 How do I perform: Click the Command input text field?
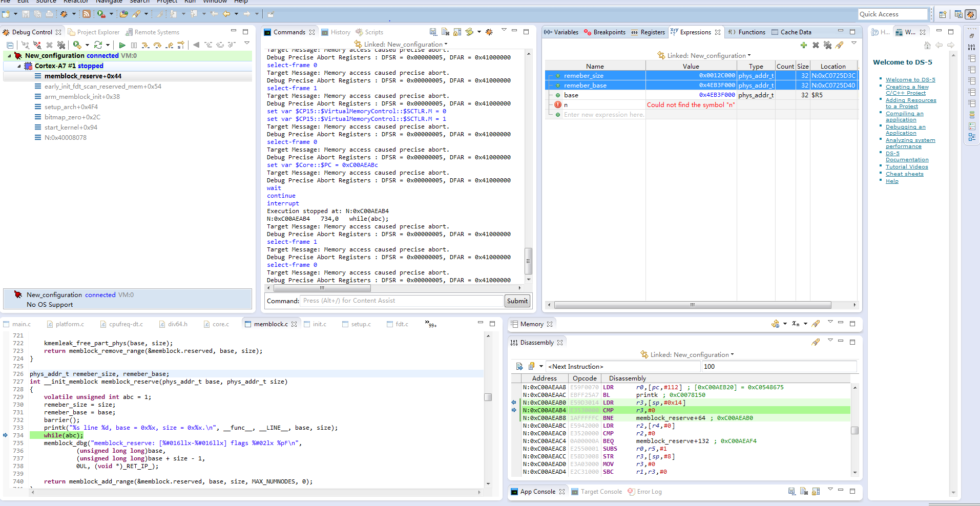[402, 301]
